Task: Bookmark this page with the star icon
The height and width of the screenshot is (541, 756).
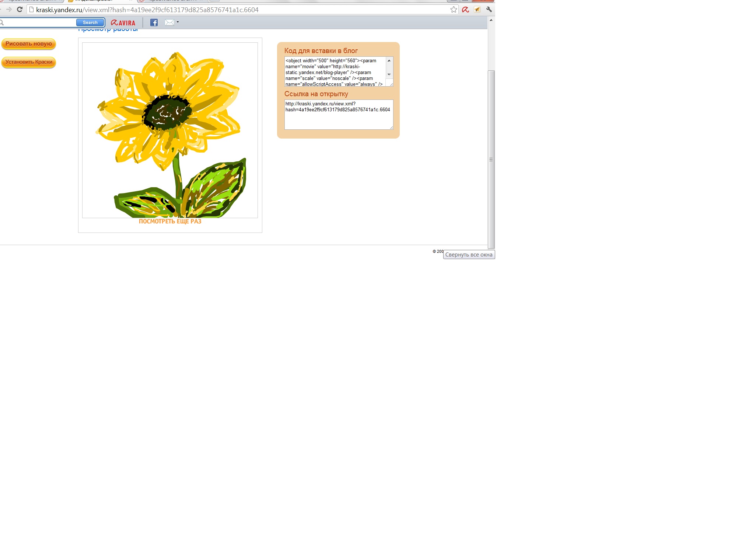Action: click(x=454, y=10)
